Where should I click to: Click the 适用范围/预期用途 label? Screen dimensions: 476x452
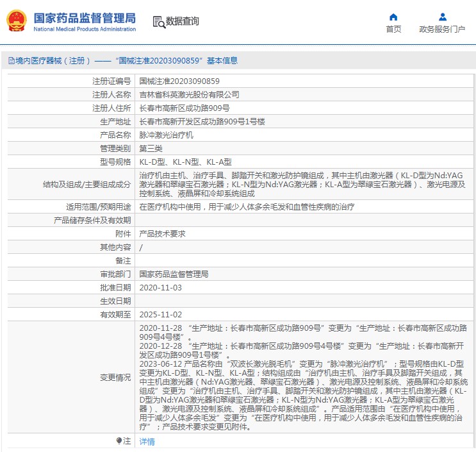[99, 207]
